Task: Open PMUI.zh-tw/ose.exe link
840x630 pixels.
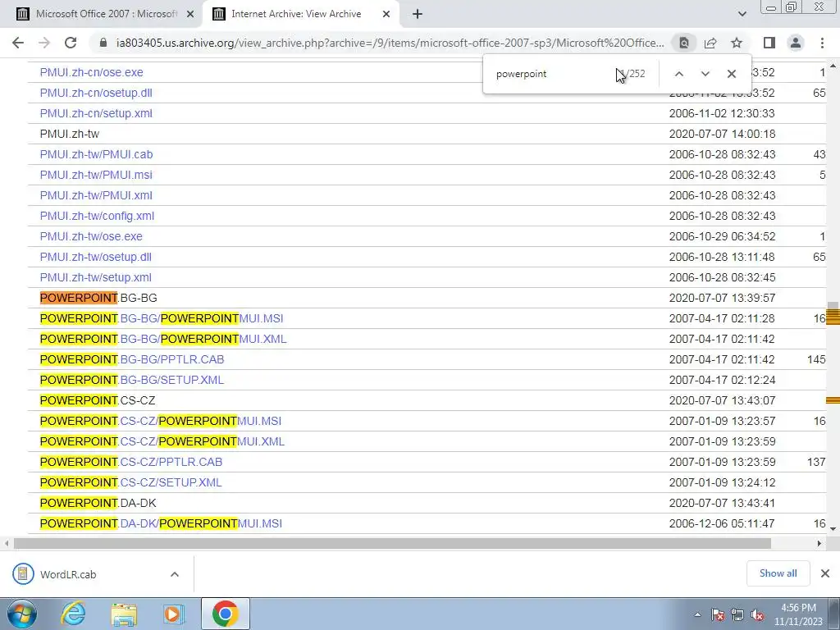Action: tap(91, 236)
